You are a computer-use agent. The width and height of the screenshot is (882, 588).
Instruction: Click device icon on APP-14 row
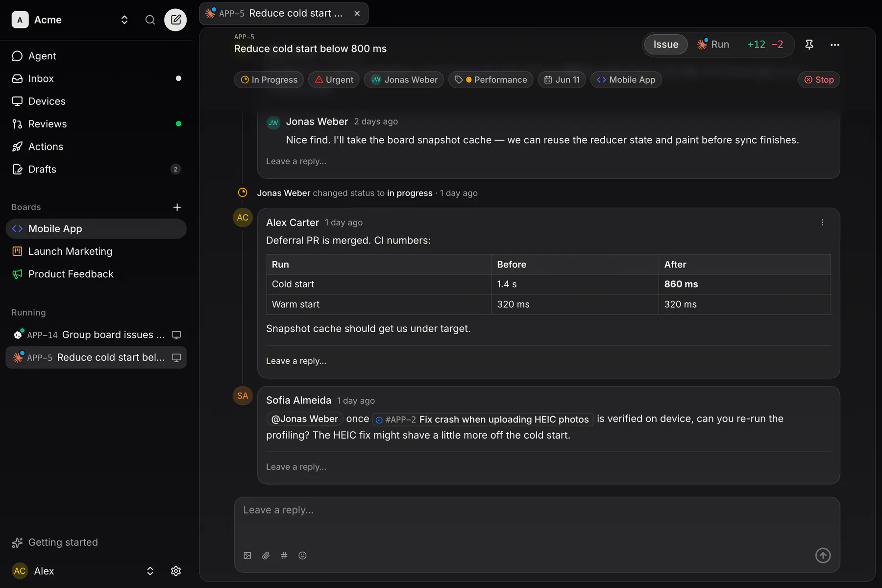[176, 335]
